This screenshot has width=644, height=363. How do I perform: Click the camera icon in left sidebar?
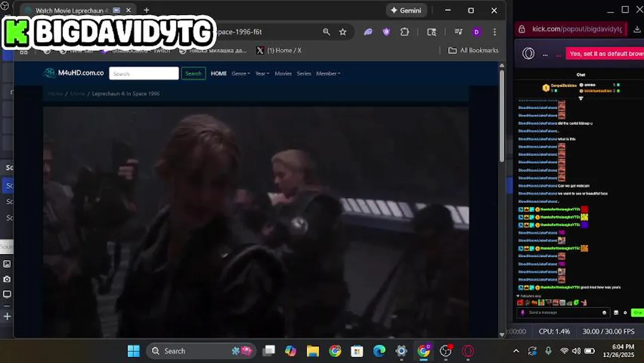pyautogui.click(x=7, y=279)
